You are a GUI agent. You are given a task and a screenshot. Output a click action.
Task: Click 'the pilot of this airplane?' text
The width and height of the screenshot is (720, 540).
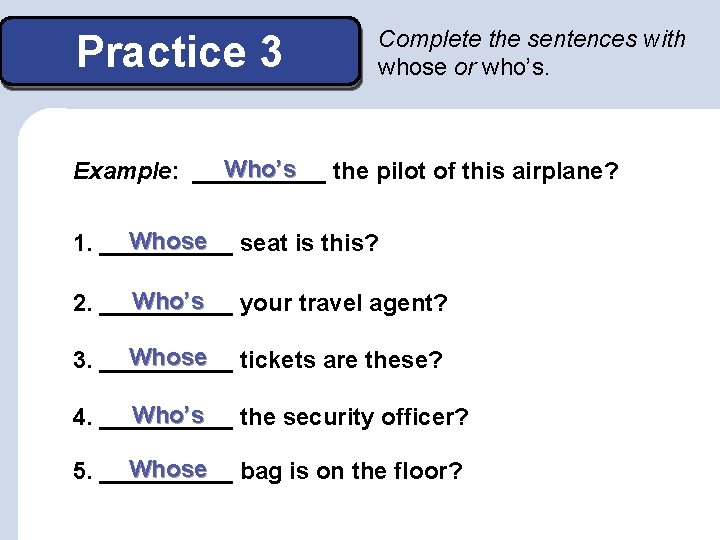click(x=476, y=172)
